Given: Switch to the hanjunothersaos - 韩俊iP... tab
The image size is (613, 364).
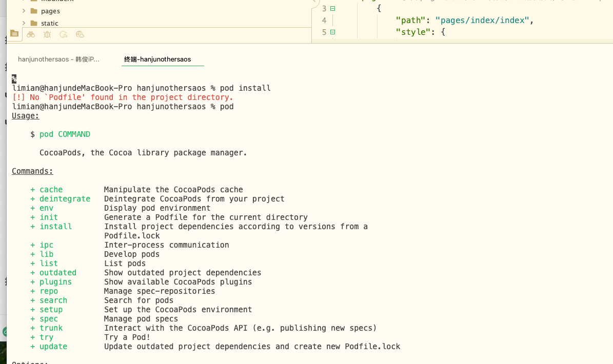Looking at the screenshot, I should tap(58, 59).
